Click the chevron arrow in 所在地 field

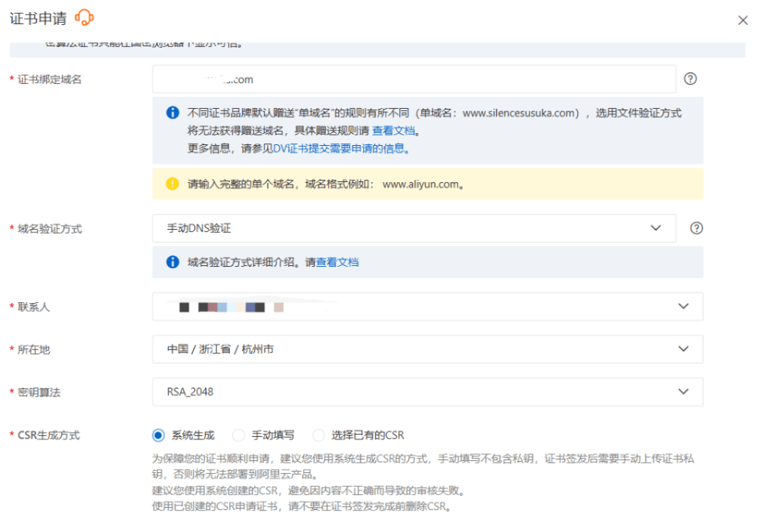click(683, 349)
